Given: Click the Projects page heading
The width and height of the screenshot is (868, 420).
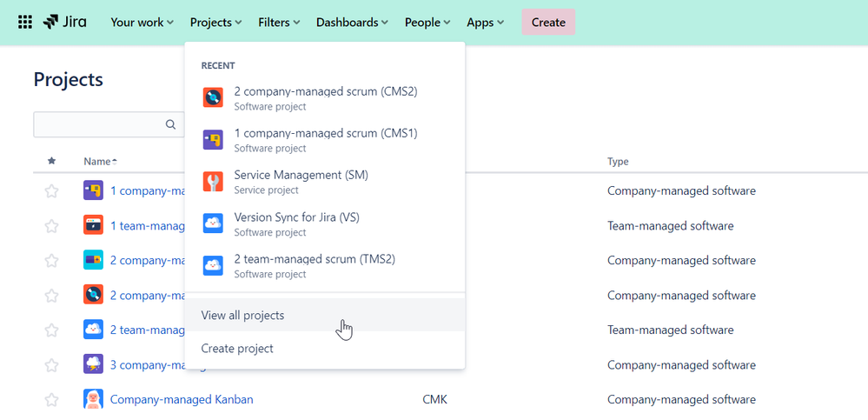Looking at the screenshot, I should point(68,79).
